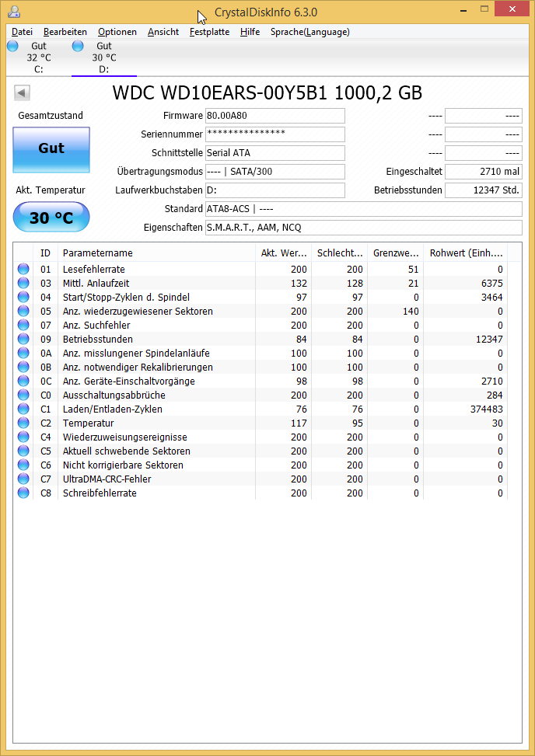
Task: Click status orb for Nicht korrigierbare Sektoren row
Action: [x=23, y=465]
